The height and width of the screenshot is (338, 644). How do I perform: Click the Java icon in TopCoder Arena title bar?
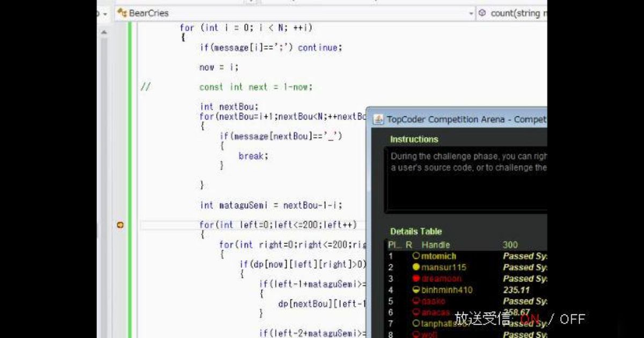pos(378,119)
